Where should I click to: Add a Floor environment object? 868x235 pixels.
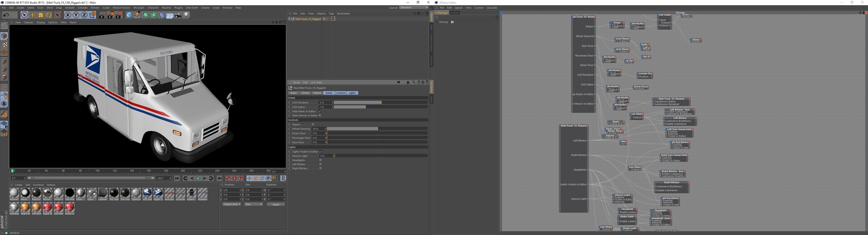click(x=170, y=15)
